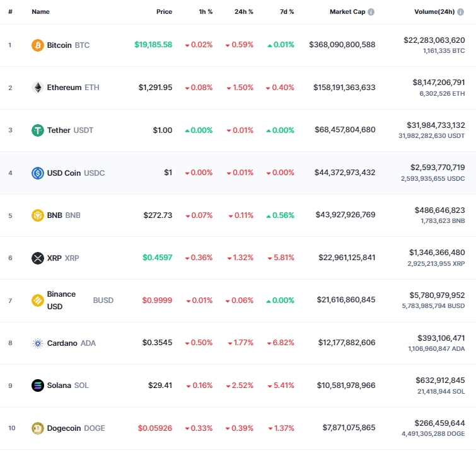Click the Ethereum coin logo
This screenshot has height=451, width=476.
(x=38, y=88)
